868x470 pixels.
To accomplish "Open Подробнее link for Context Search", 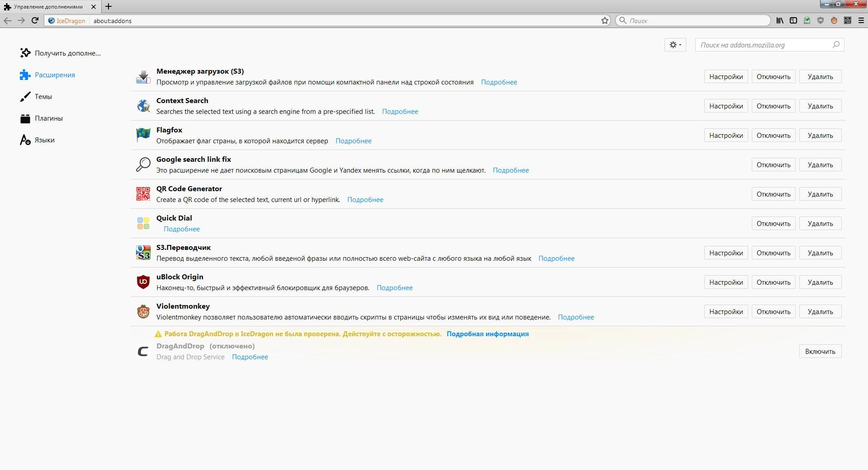I will point(400,112).
